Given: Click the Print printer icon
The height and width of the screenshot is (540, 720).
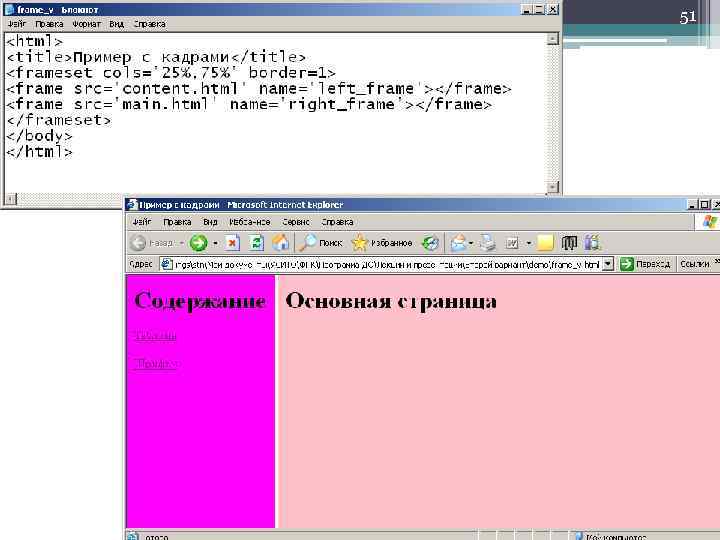Looking at the screenshot, I should pos(488,242).
